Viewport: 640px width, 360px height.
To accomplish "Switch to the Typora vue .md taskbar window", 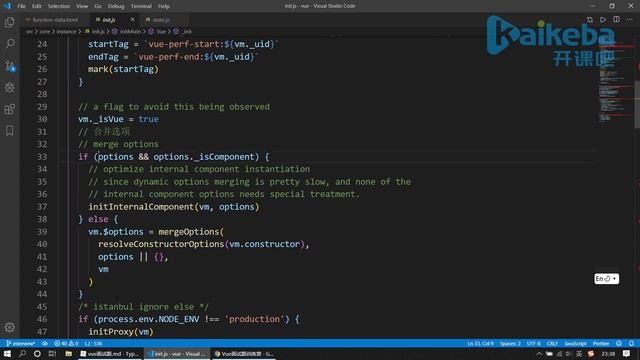I will click(110, 353).
